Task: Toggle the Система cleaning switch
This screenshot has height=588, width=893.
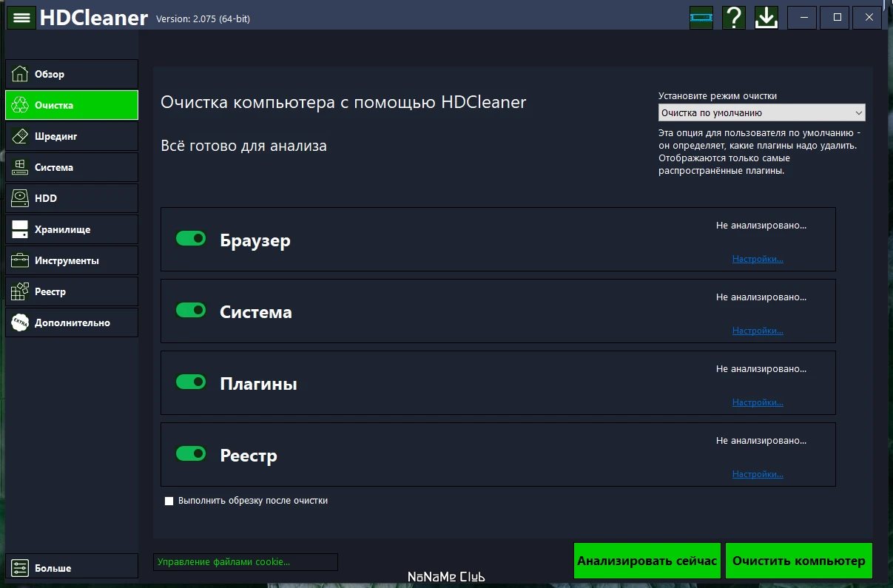Action: tap(191, 310)
